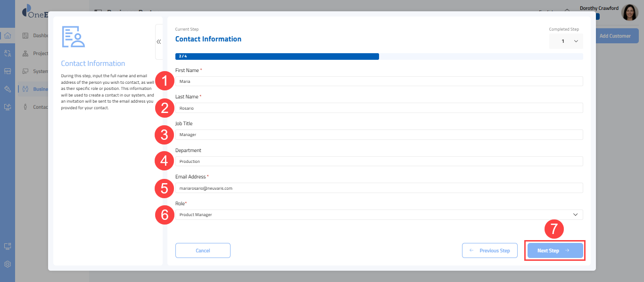Open the users icon in left rail

coord(8,53)
